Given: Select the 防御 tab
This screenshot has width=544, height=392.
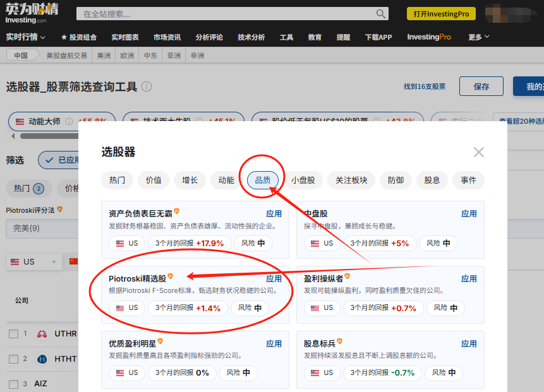Looking at the screenshot, I should (x=396, y=181).
